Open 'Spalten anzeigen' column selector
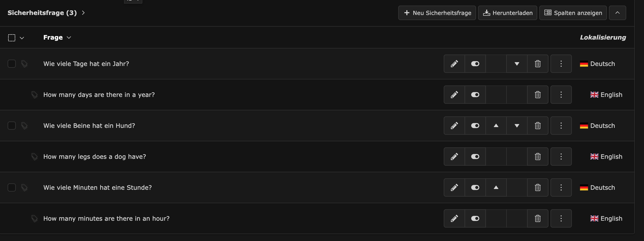644x241 pixels. pyautogui.click(x=573, y=13)
